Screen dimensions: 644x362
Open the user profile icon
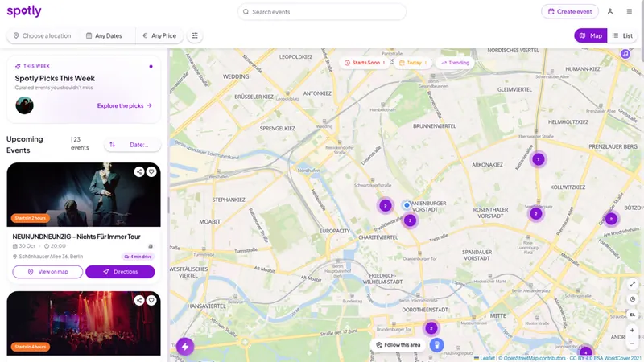(610, 11)
